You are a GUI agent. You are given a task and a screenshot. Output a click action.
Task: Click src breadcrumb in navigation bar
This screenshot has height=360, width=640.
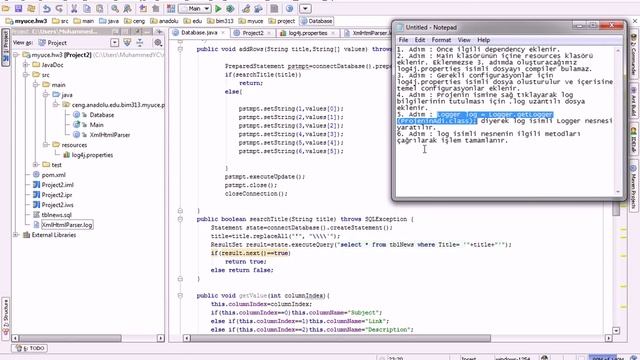click(60, 21)
